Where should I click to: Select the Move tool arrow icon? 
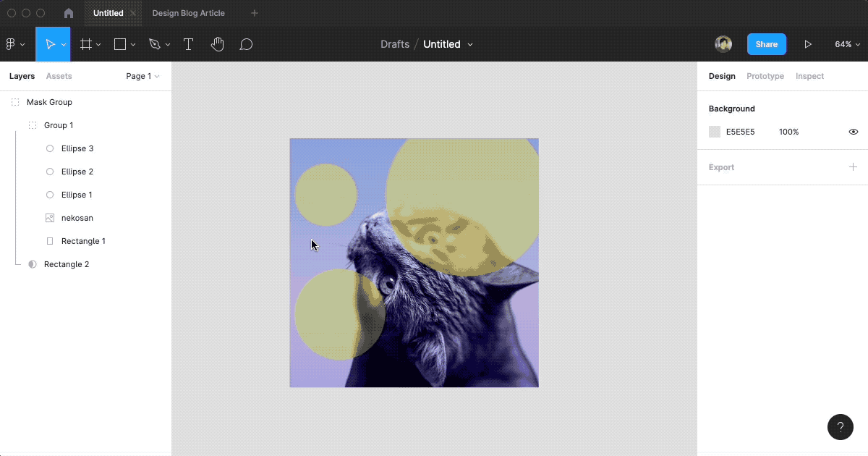[50, 44]
